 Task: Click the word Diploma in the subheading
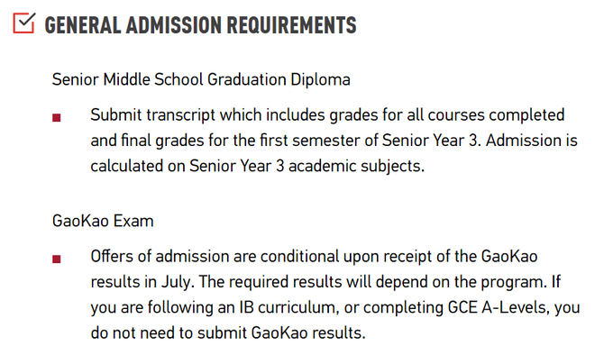pyautogui.click(x=321, y=79)
